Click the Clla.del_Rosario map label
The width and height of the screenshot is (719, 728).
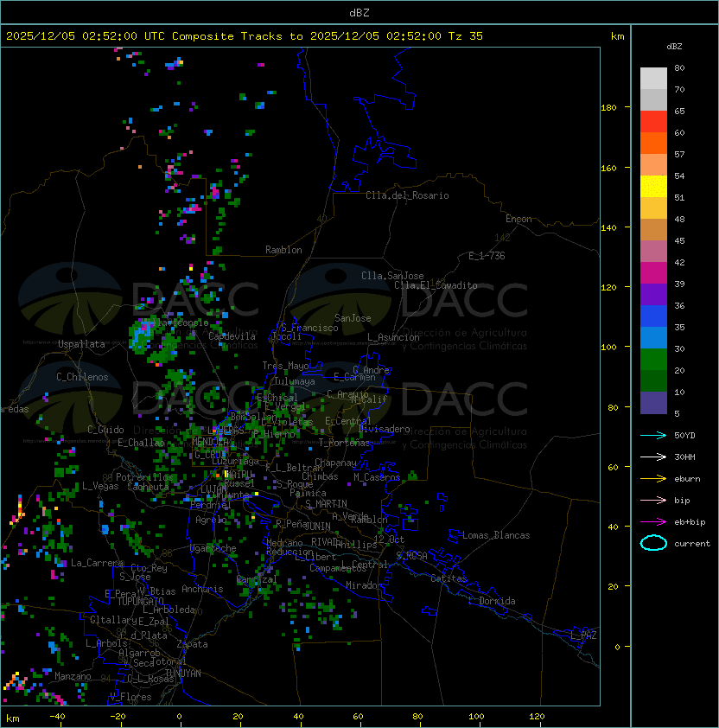(407, 195)
